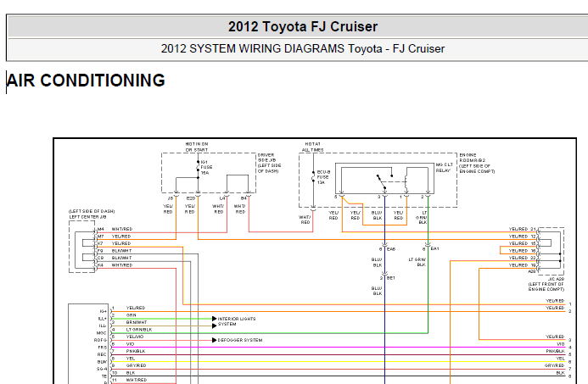Click "YEL/RED 21" pin on J/C A28
The image size is (588, 384).
click(x=523, y=229)
